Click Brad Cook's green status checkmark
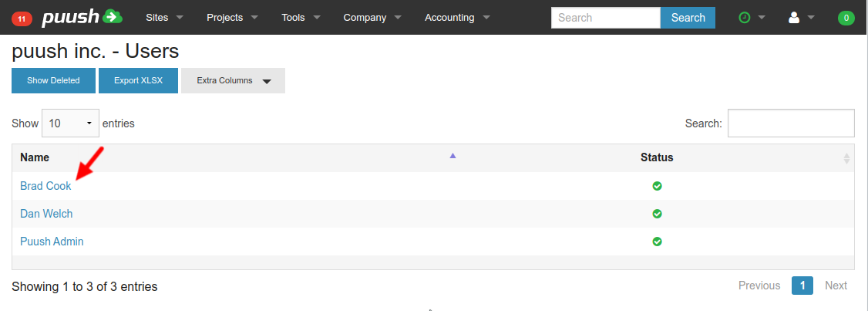The height and width of the screenshot is (311, 868). 657,186
